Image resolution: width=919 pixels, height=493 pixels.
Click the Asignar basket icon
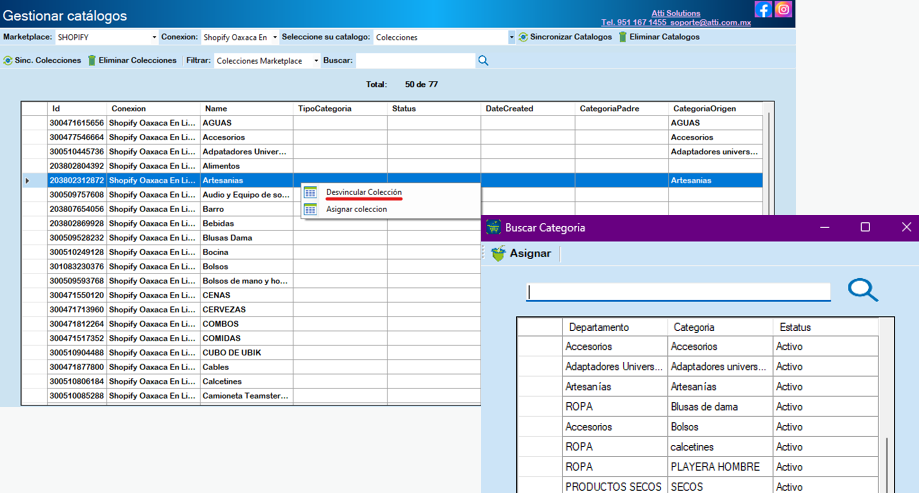(x=498, y=254)
